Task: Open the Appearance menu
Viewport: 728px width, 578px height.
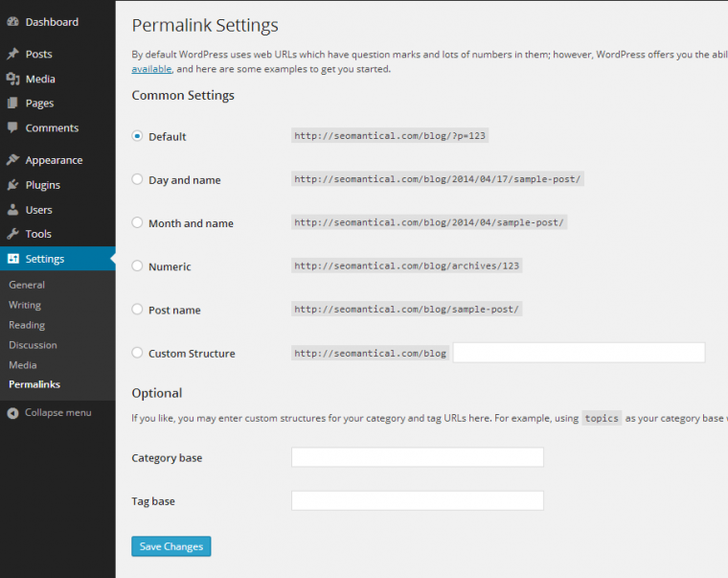Action: pos(54,160)
